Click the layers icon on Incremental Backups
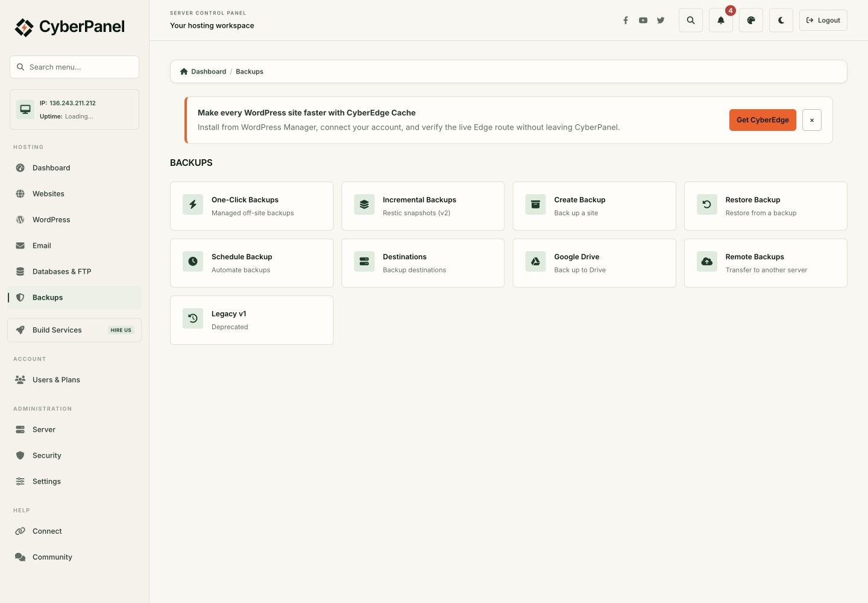 [364, 204]
